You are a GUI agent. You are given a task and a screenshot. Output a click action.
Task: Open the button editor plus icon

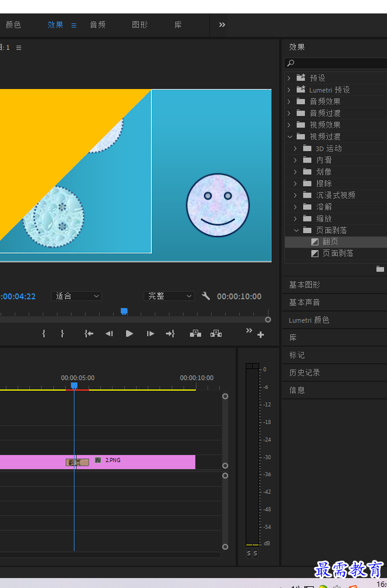[x=260, y=334]
